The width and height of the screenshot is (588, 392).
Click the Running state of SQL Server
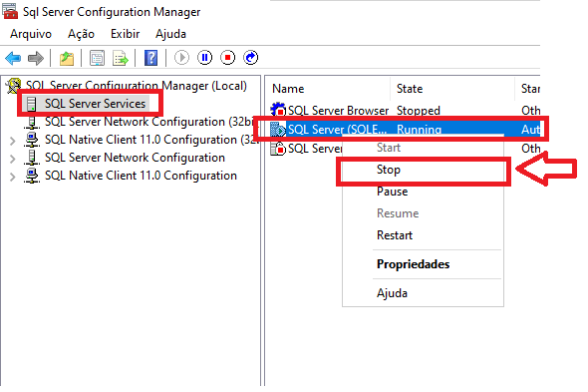pyautogui.click(x=419, y=130)
